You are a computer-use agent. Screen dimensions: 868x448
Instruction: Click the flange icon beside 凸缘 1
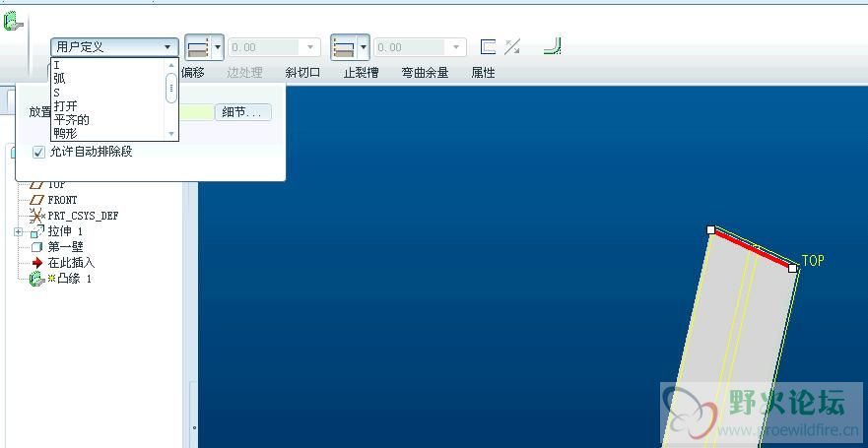36,279
